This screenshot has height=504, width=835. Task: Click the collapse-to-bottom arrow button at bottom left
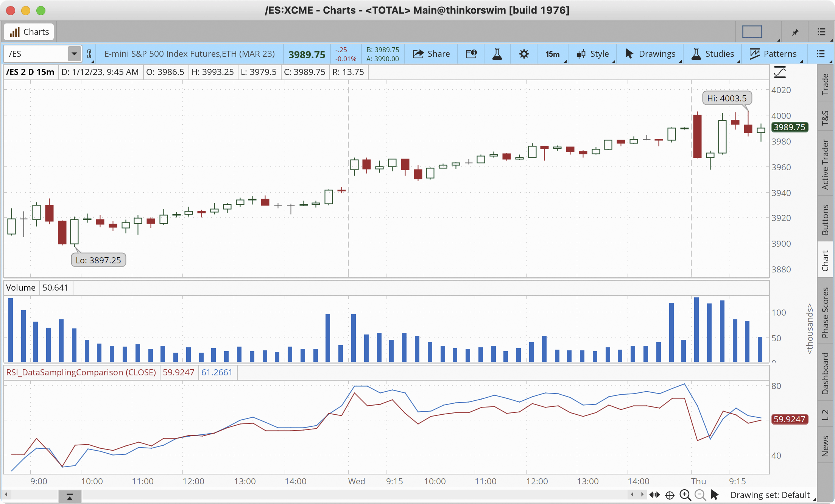[x=70, y=496]
